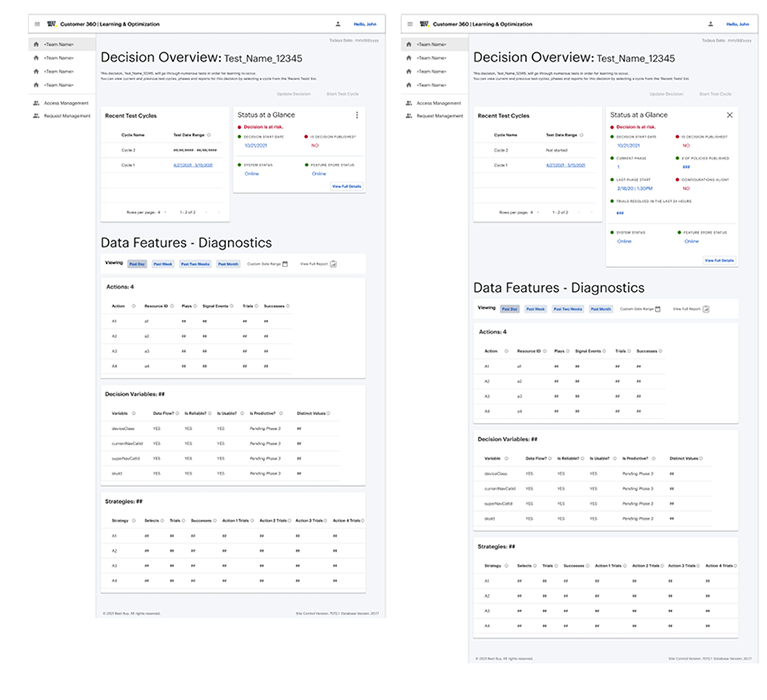Click Access Management people icon in left mockup sidebar

(x=37, y=103)
